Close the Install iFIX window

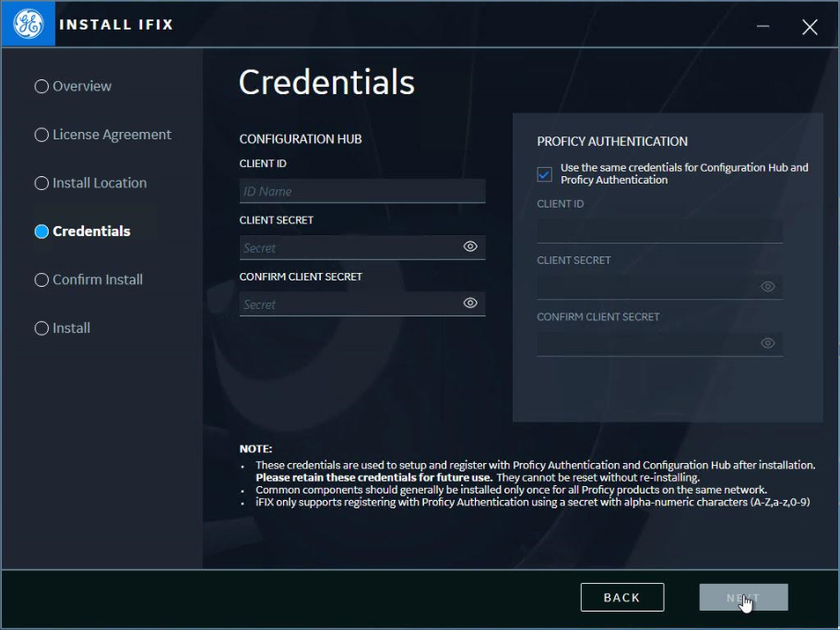click(x=810, y=27)
